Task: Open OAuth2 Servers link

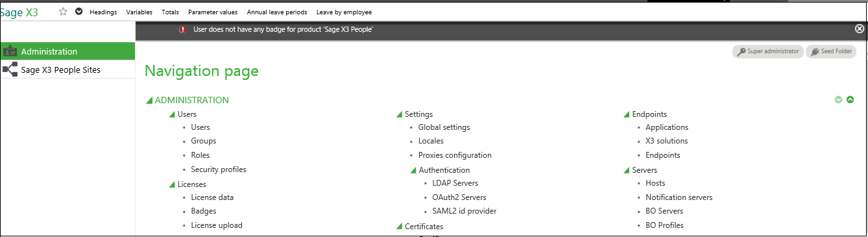Action: pyautogui.click(x=459, y=197)
